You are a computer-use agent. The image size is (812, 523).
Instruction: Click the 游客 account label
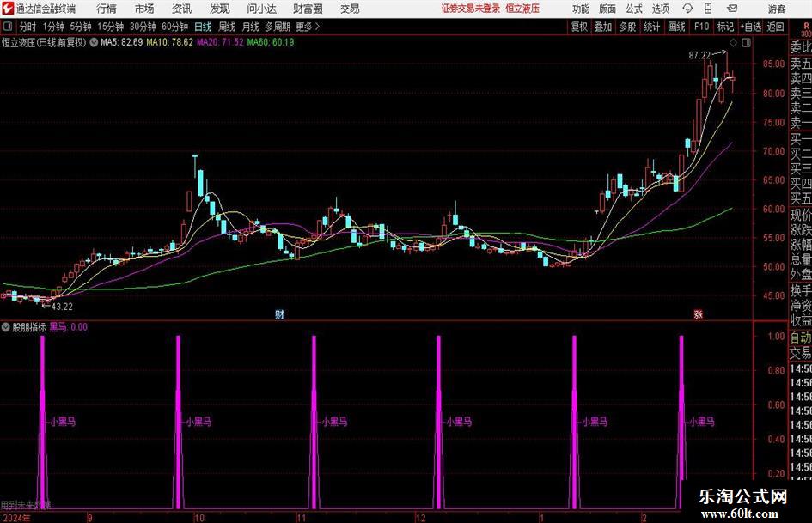tap(777, 9)
